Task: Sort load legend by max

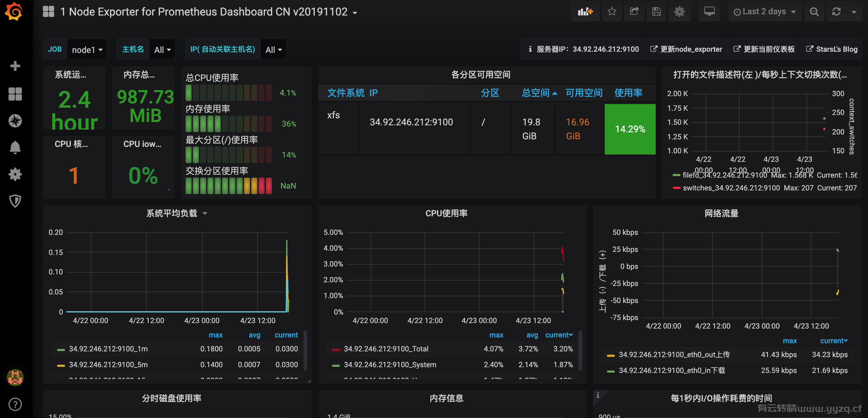Action: click(x=216, y=335)
